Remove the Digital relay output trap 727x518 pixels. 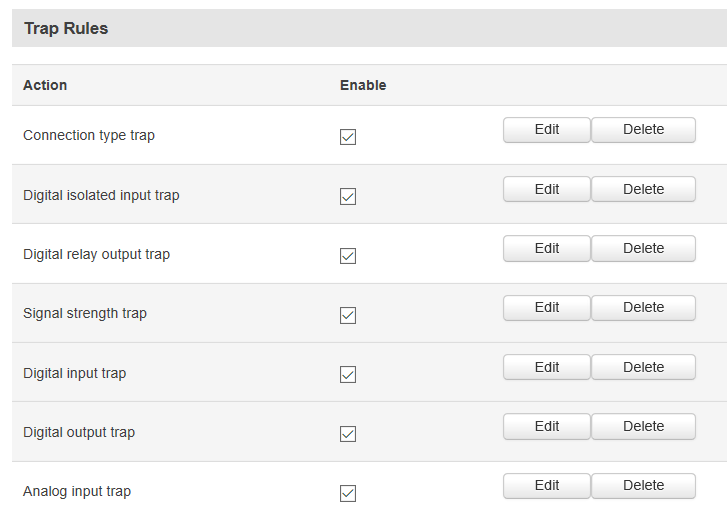coord(643,248)
